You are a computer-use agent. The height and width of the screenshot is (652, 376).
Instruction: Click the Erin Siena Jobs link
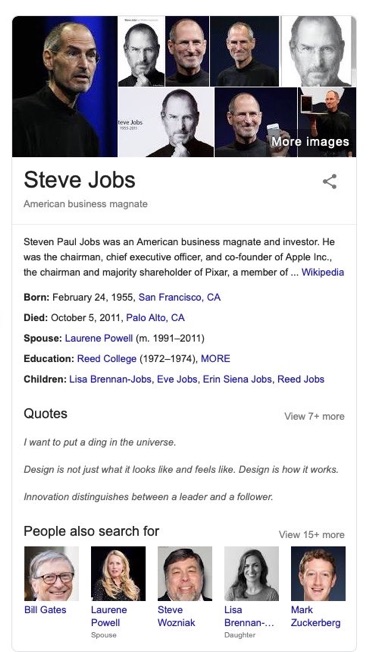coord(237,379)
